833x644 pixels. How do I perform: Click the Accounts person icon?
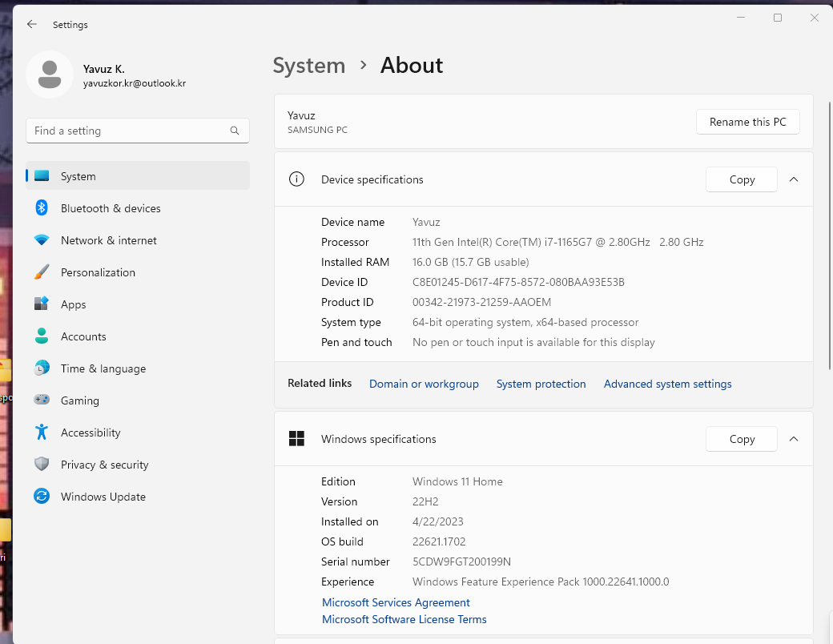[x=42, y=336]
